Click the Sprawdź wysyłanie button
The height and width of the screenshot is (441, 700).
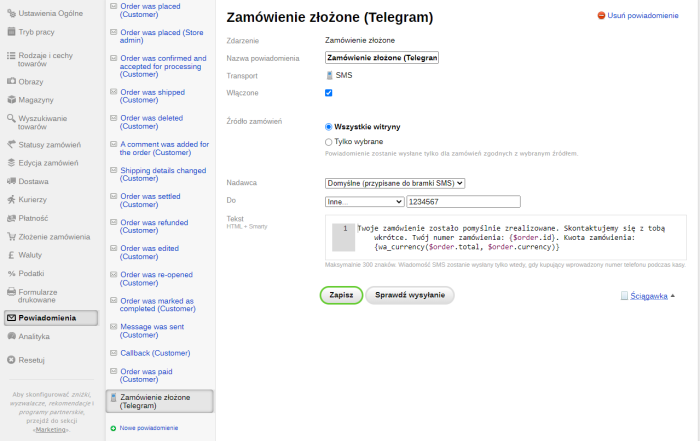409,295
